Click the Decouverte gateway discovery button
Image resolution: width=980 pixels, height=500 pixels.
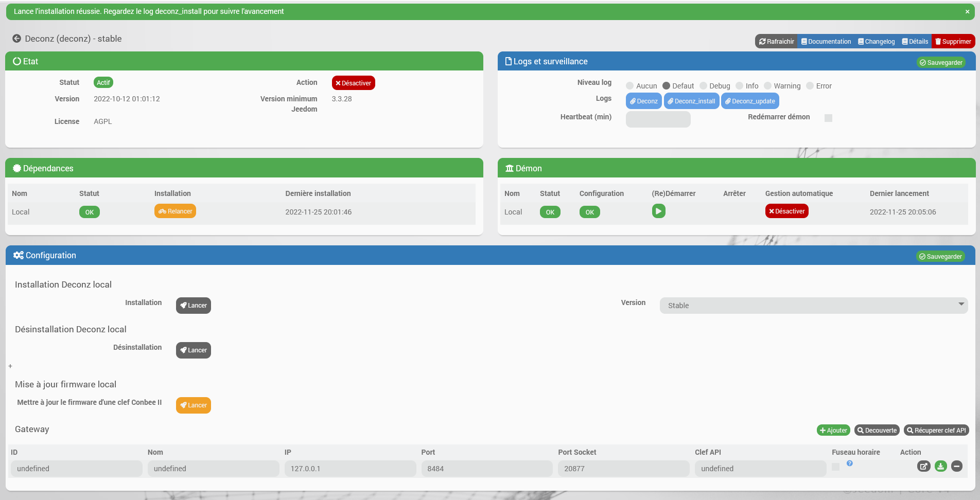877,431
